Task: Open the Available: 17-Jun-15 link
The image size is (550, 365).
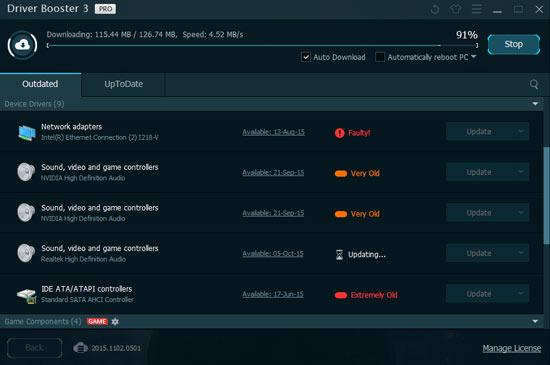Action: pos(273,294)
